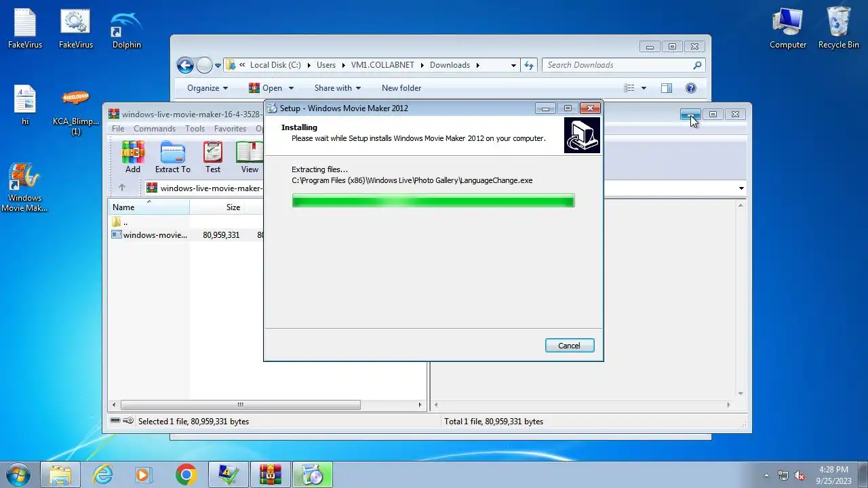Click the Computer desktop icon
Viewport: 868px width, 488px height.
pos(788,28)
